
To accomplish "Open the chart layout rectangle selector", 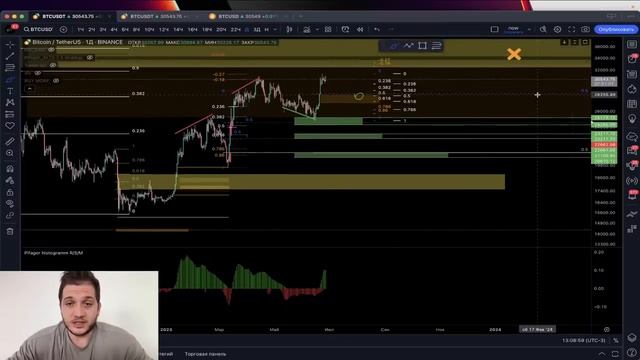I will (494, 29).
